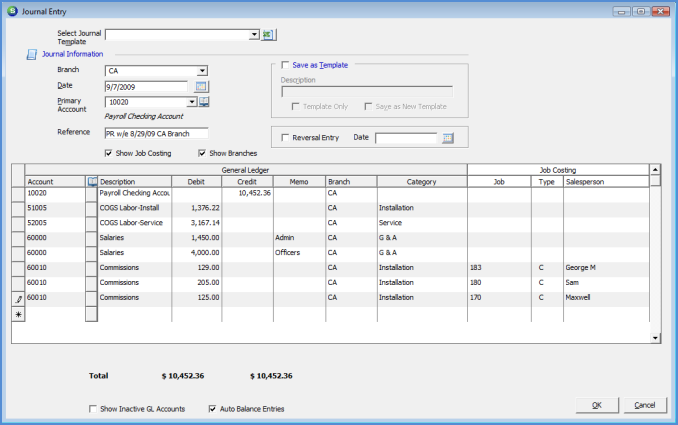
Task: Click the debit cell 205.00
Action: [x=197, y=282]
